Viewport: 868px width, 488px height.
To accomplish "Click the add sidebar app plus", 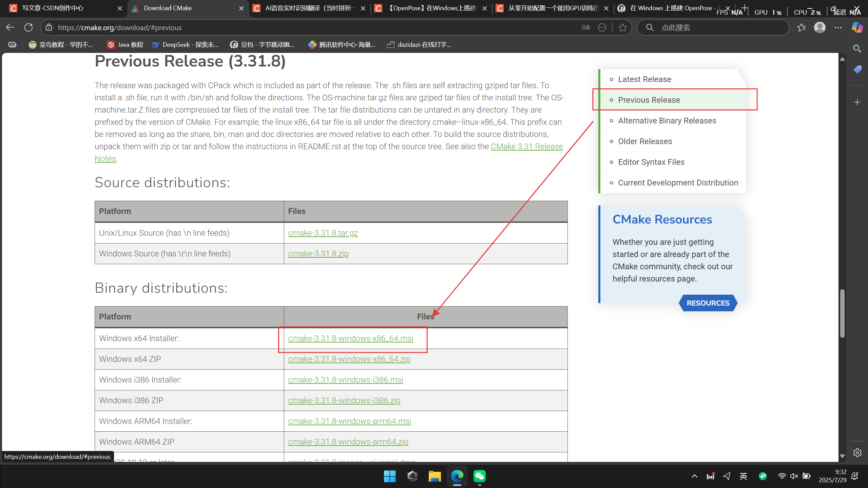I will [857, 102].
